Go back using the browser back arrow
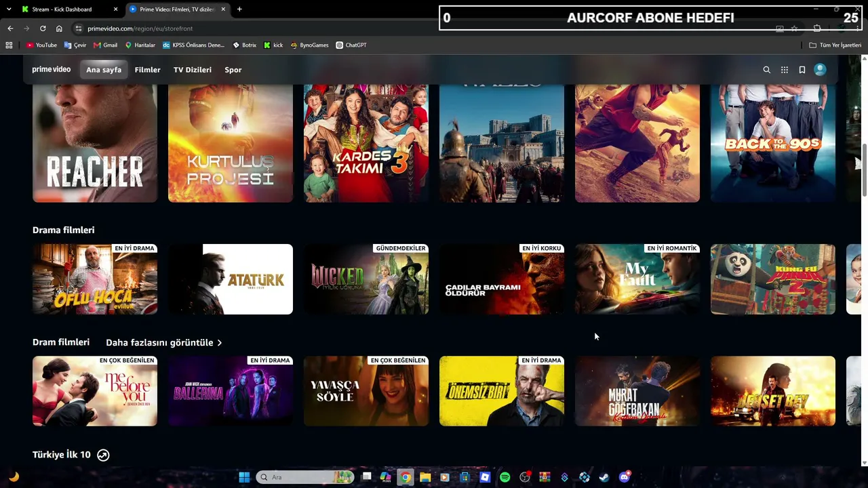Screen dimensions: 868x488 (x=10, y=28)
